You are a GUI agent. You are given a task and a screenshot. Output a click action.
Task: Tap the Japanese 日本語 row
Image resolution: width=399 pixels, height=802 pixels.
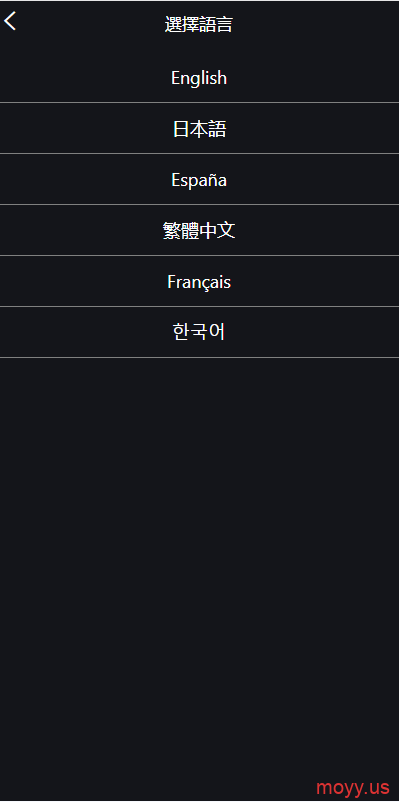click(x=200, y=128)
